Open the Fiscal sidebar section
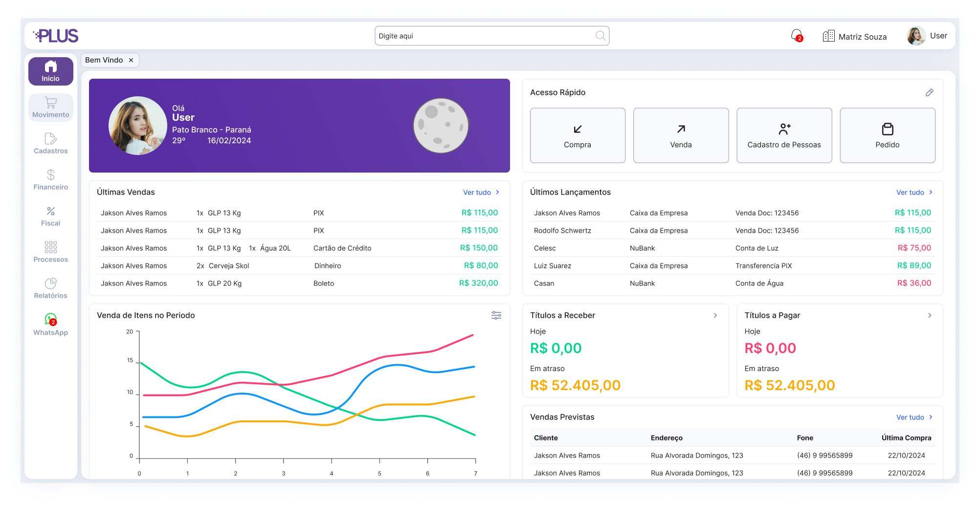Image resolution: width=980 pixels, height=506 pixels. point(51,216)
